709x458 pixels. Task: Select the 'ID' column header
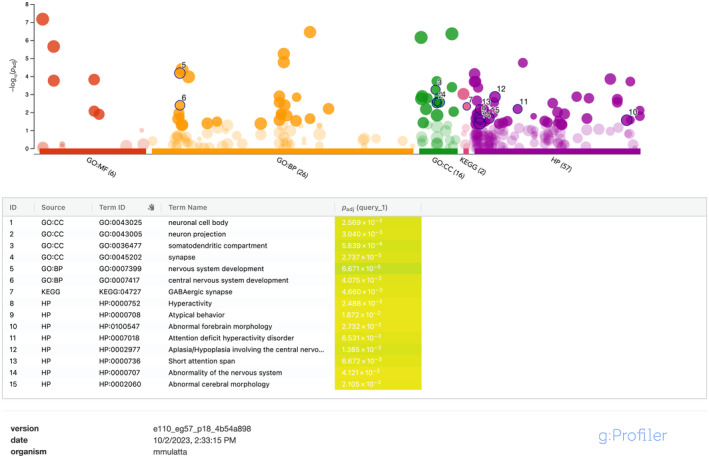pyautogui.click(x=13, y=208)
